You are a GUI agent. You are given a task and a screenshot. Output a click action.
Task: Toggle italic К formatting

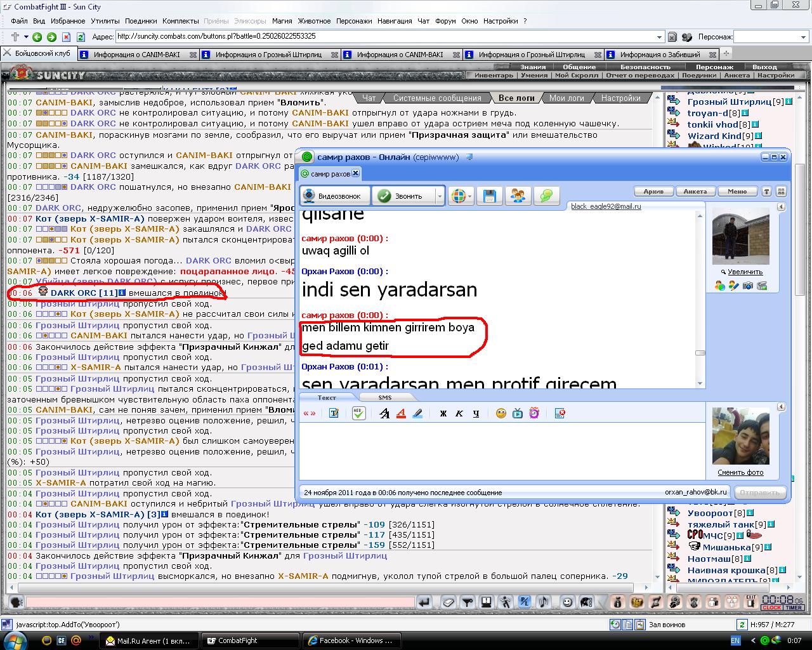point(459,413)
